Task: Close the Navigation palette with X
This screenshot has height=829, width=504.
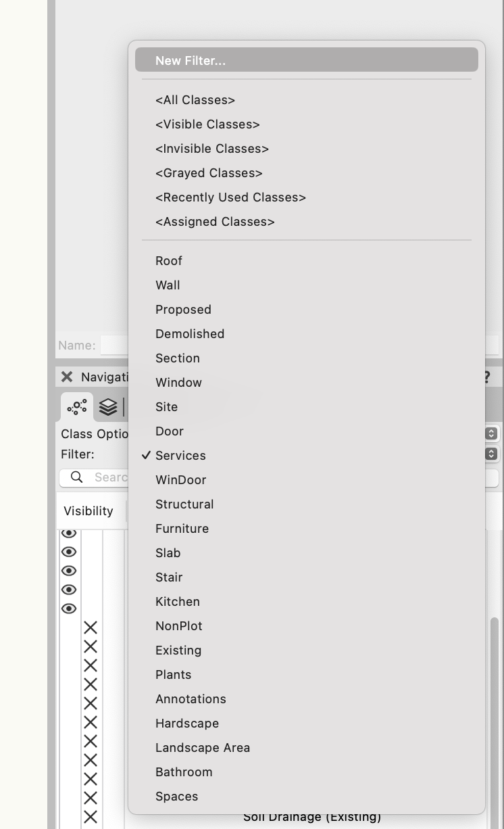Action: pos(66,377)
